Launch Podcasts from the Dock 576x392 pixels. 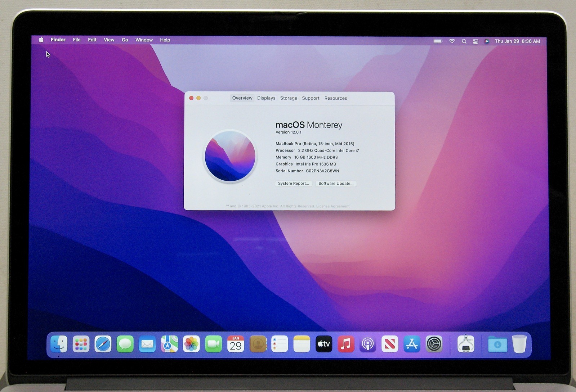click(368, 344)
